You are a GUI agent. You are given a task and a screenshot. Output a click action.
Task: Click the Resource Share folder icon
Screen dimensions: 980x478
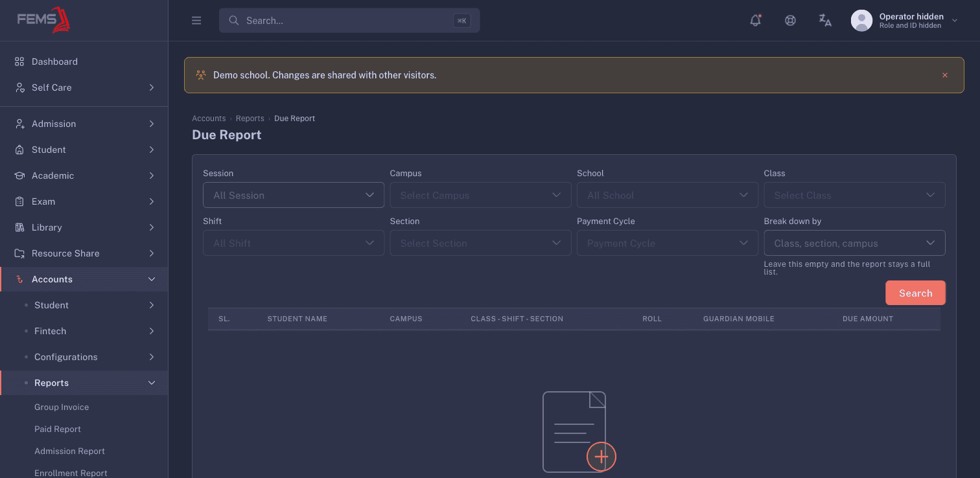(x=19, y=253)
